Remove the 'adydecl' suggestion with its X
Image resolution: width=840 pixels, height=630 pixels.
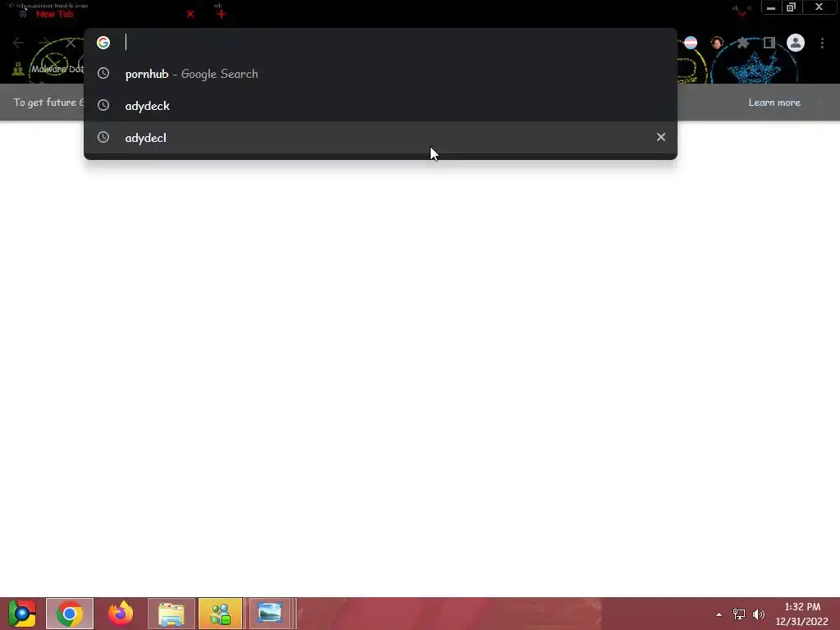[661, 137]
